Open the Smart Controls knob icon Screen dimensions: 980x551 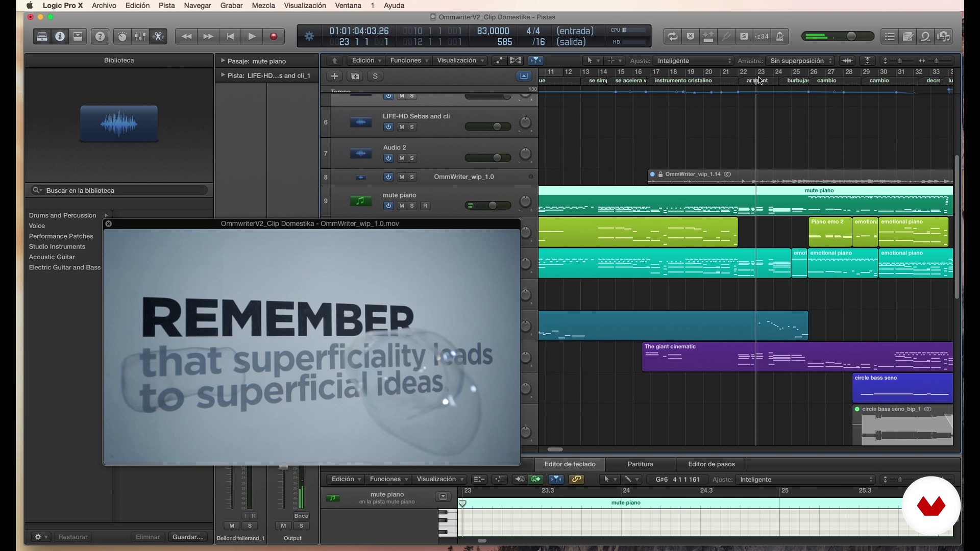tap(122, 36)
